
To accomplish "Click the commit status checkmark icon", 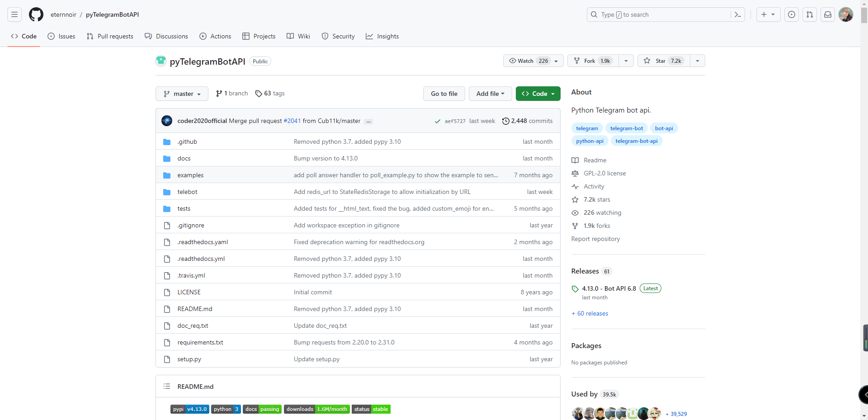I will (438, 121).
